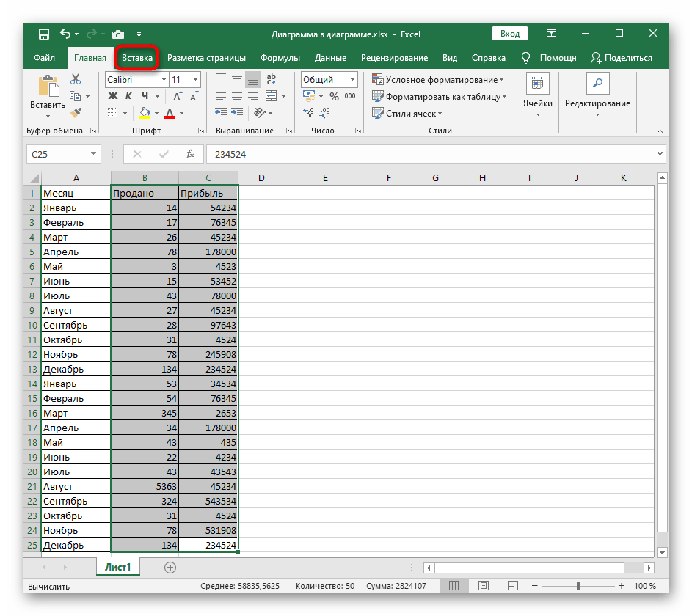Click the Cut scissors icon
Screen dimensions: 692x616
76,79
